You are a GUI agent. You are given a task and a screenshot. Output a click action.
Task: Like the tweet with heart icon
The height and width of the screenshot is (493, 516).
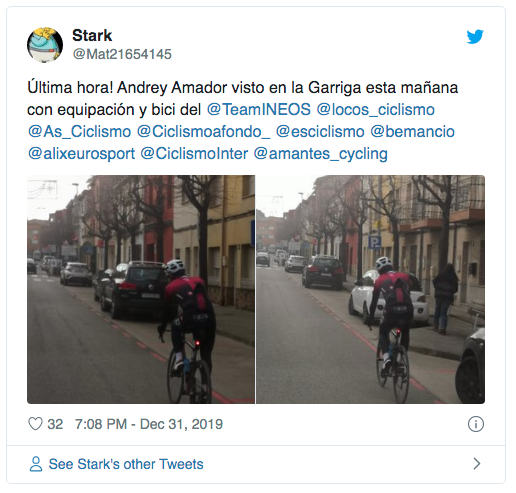[35, 424]
